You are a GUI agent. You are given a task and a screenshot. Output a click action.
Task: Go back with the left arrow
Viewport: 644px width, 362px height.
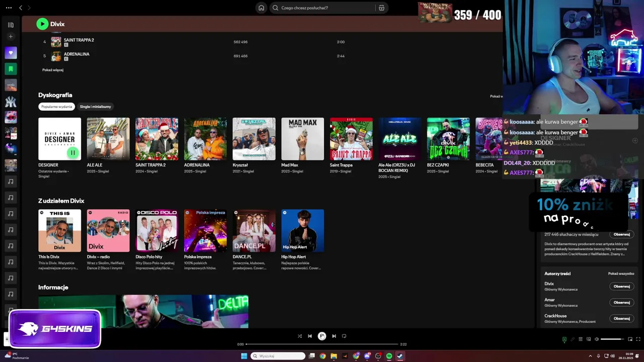coord(21,8)
